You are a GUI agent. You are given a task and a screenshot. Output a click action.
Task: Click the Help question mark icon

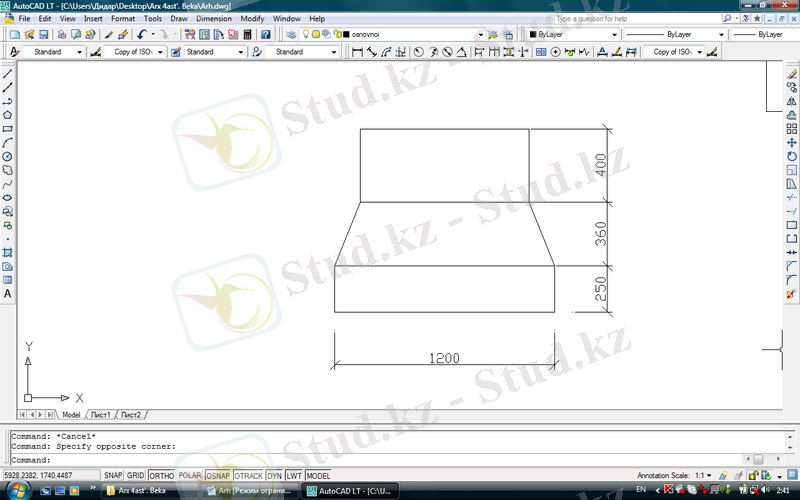click(266, 34)
